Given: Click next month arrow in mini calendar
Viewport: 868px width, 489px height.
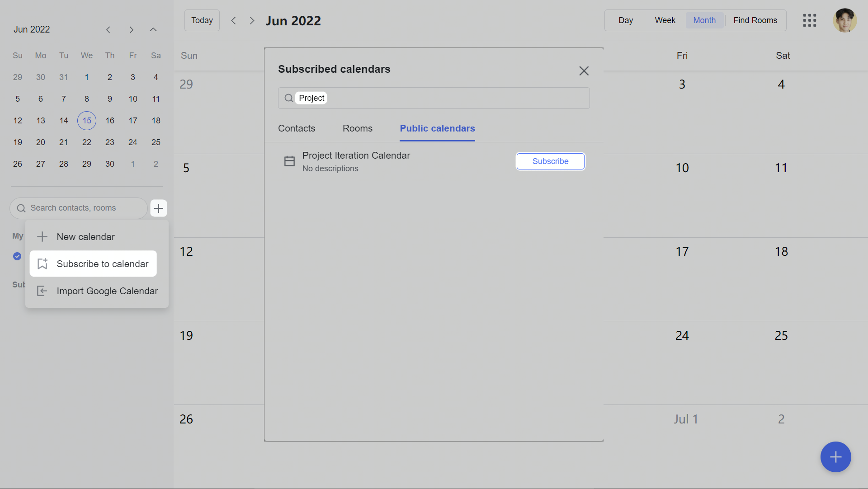Looking at the screenshot, I should [131, 30].
